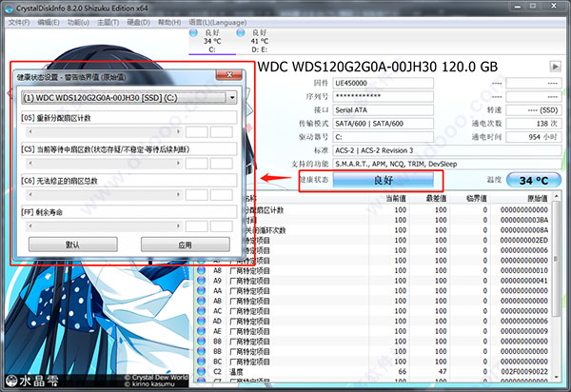Click the blue status circle for attribute AE
This screenshot has height=392, width=571.
point(201,331)
